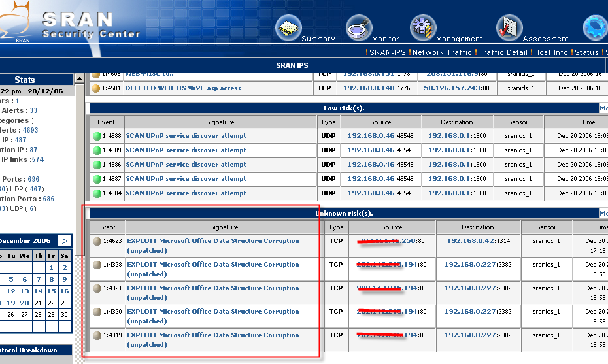Open SCAN UPnP signature for event 1:4684
The width and height of the screenshot is (608, 364).
[186, 193]
